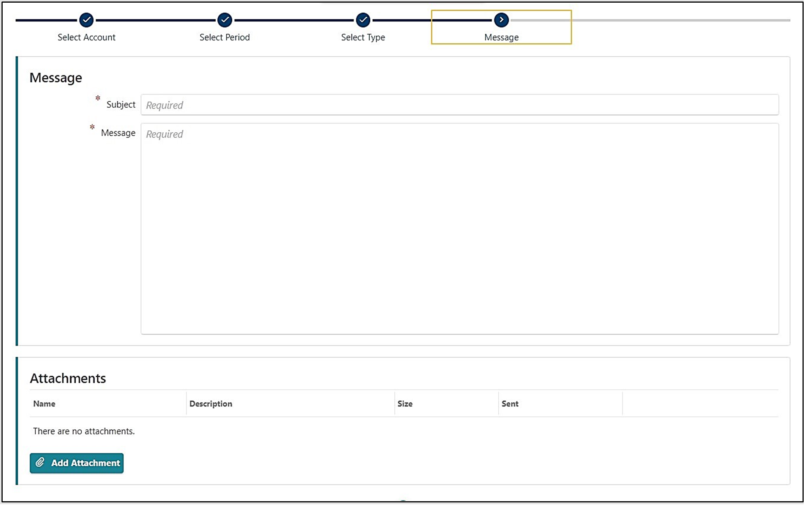This screenshot has width=812, height=516.
Task: Click the paperclip icon on Add Attachment
Action: [x=39, y=462]
